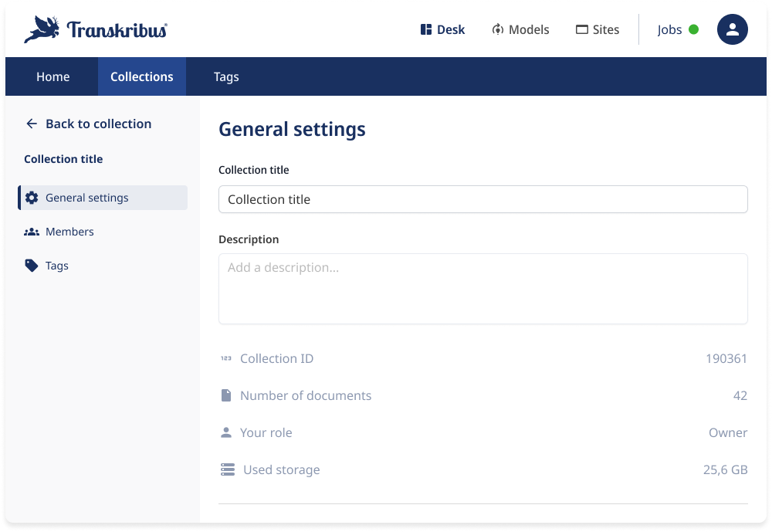The image size is (772, 532).
Task: Click the General settings gear icon
Action: [x=31, y=198]
